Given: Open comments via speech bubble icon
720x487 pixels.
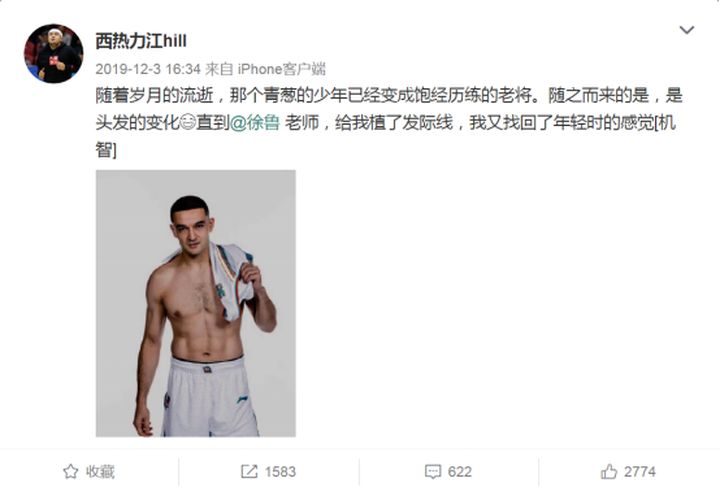Looking at the screenshot, I should pos(433,471).
